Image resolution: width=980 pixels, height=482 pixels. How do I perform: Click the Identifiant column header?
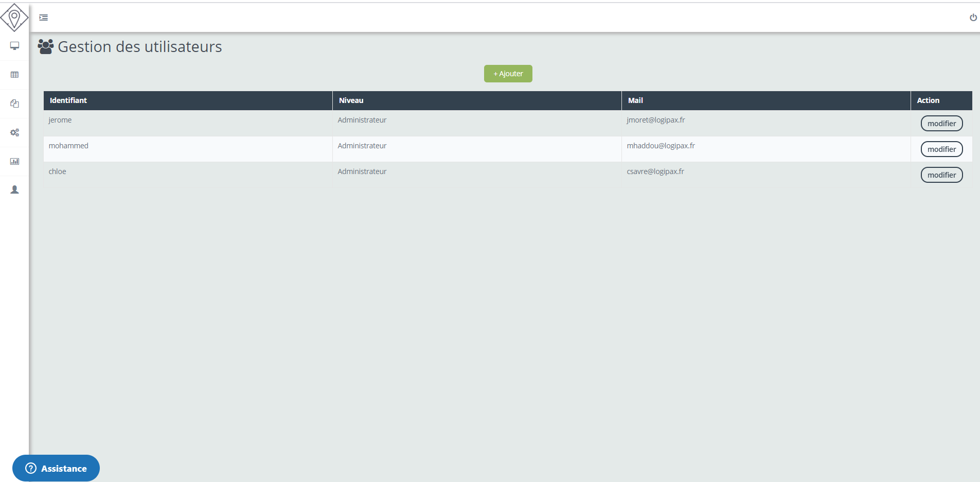68,100
